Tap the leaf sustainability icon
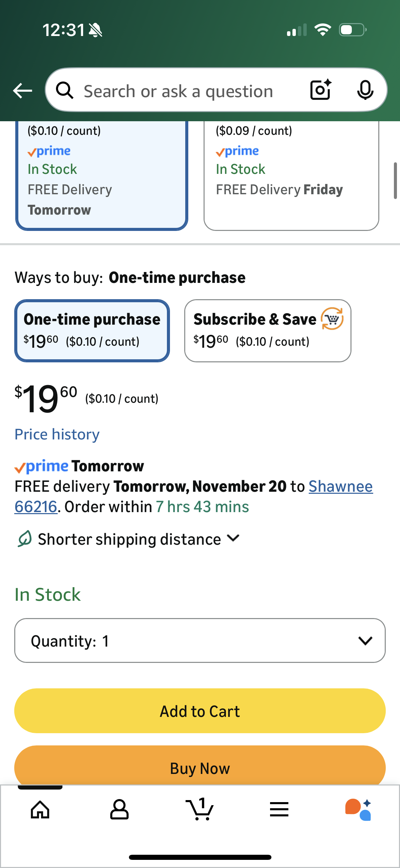Viewport: 400px width, 868px height. [25, 539]
